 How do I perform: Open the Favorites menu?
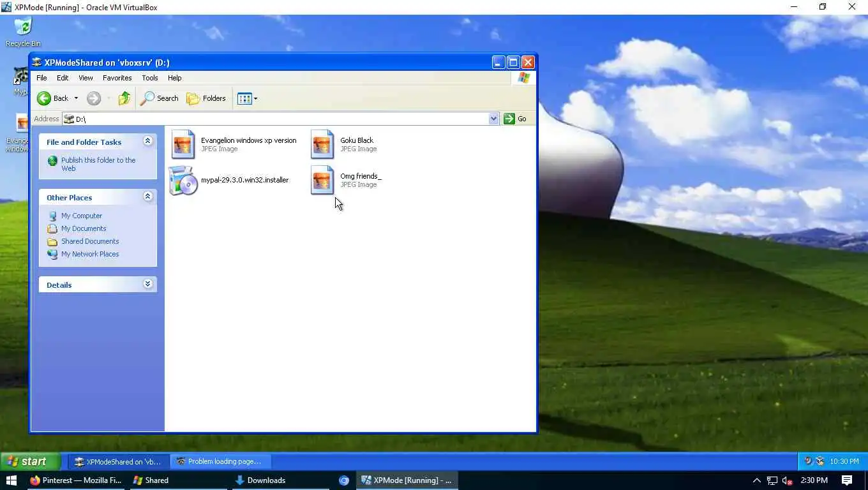click(x=117, y=78)
